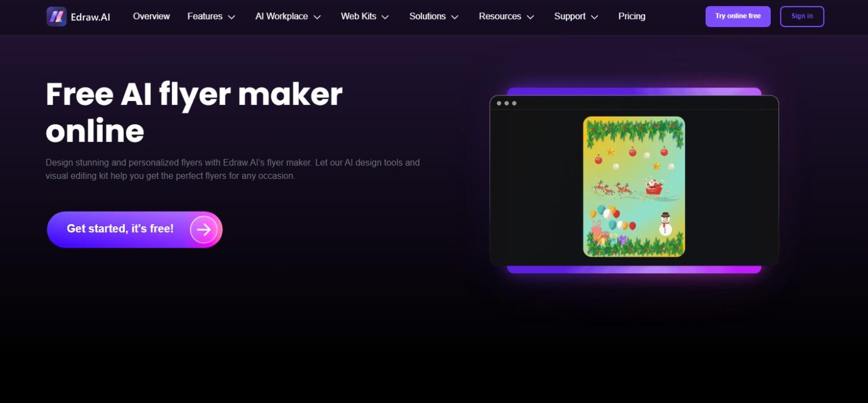Expand the Solutions dropdown
The image size is (868, 403).
pos(433,16)
